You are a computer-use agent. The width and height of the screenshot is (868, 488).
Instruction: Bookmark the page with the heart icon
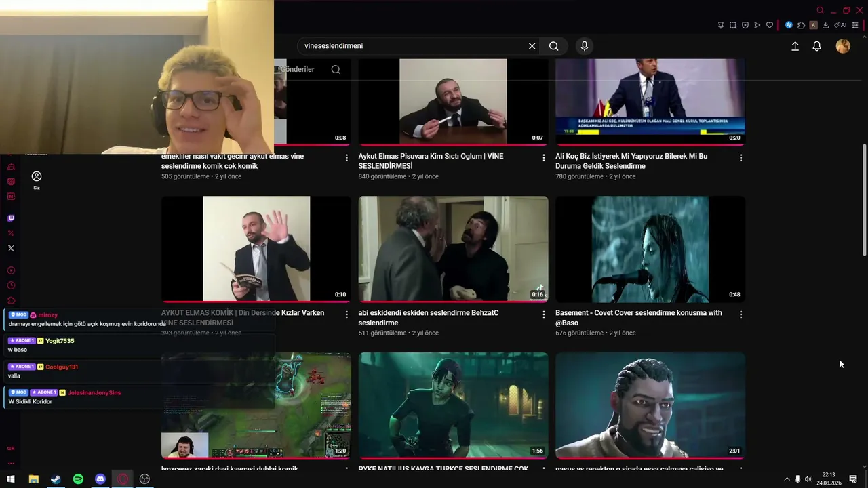[770, 25]
